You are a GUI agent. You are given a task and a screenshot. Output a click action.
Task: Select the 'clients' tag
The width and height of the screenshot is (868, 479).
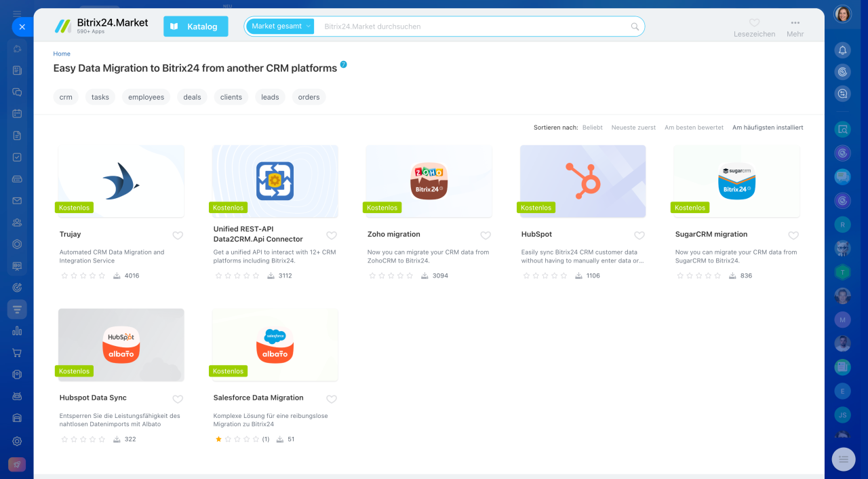pos(231,97)
